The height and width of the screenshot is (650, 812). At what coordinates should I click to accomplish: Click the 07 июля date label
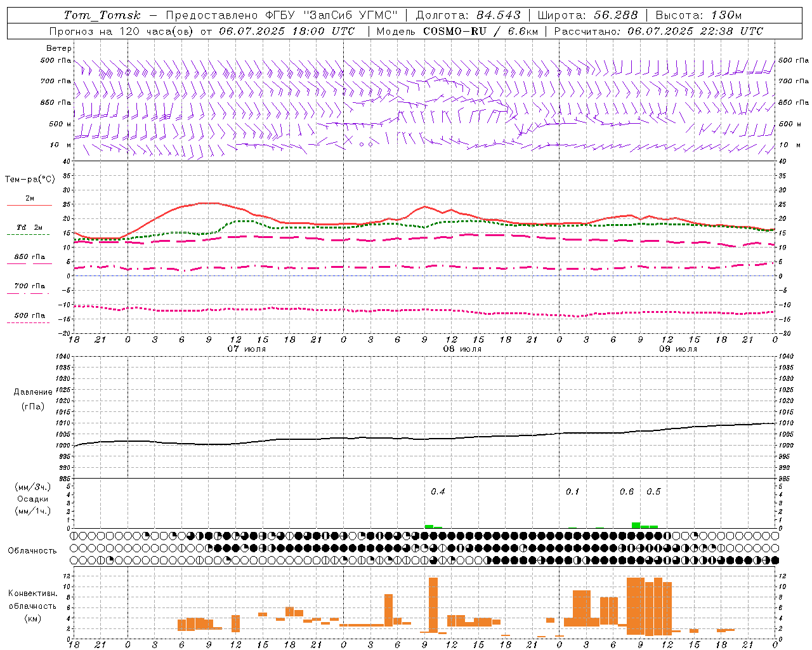tap(247, 349)
